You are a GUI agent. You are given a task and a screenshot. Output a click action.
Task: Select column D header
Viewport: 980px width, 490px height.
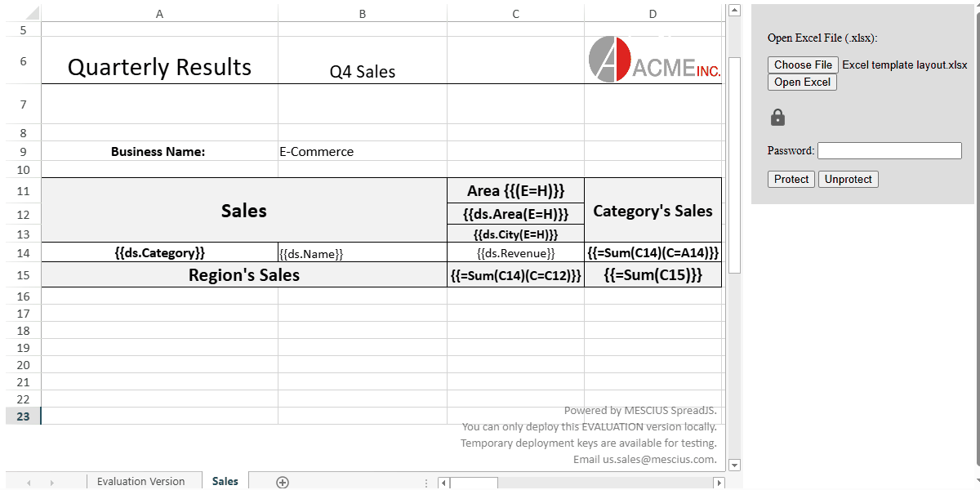click(x=653, y=14)
